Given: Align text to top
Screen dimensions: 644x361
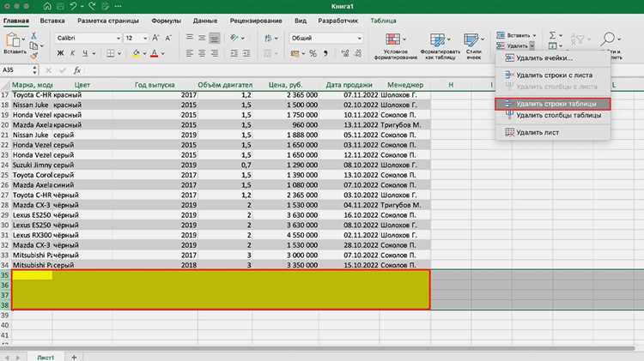Looking at the screenshot, I should [190, 38].
